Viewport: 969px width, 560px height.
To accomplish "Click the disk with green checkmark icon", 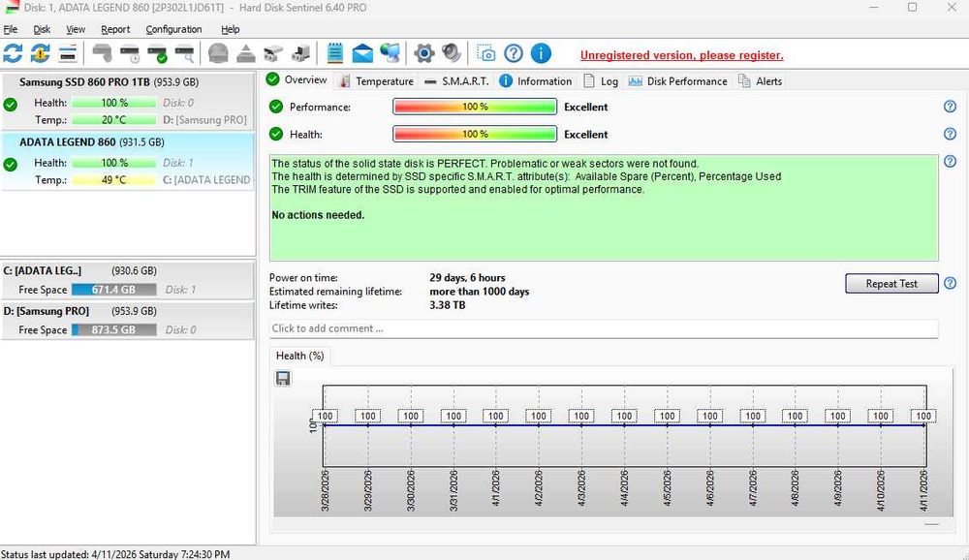I will coord(157,54).
